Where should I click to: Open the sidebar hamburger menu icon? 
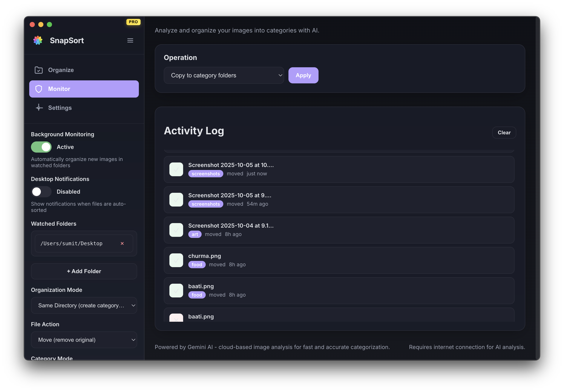(x=130, y=40)
